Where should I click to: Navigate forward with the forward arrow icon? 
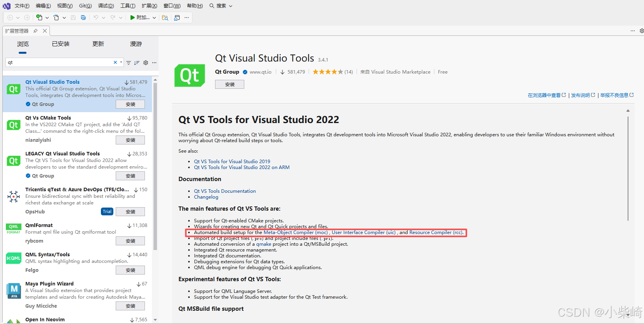point(27,18)
